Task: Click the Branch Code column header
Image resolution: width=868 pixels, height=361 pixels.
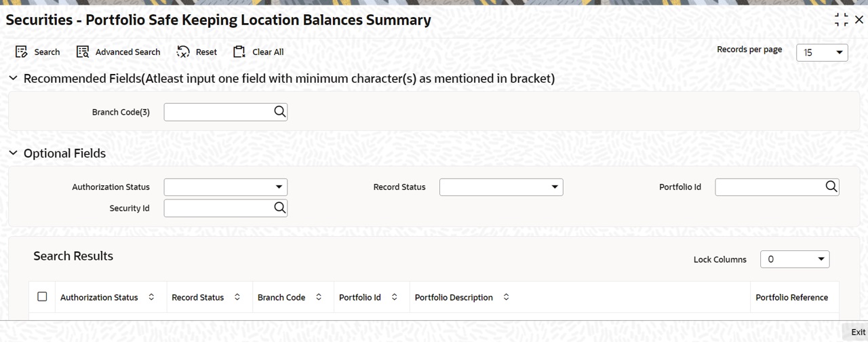Action: click(x=281, y=297)
